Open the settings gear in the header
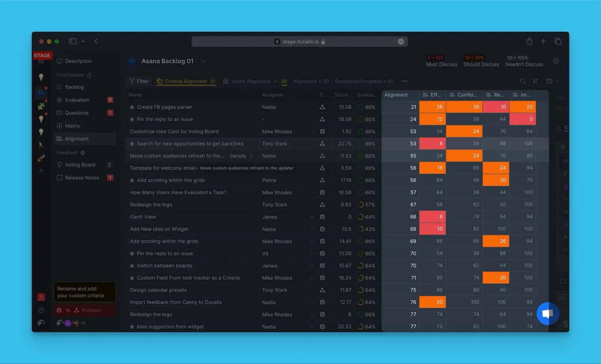The width and height of the screenshot is (601, 364). 556,61
